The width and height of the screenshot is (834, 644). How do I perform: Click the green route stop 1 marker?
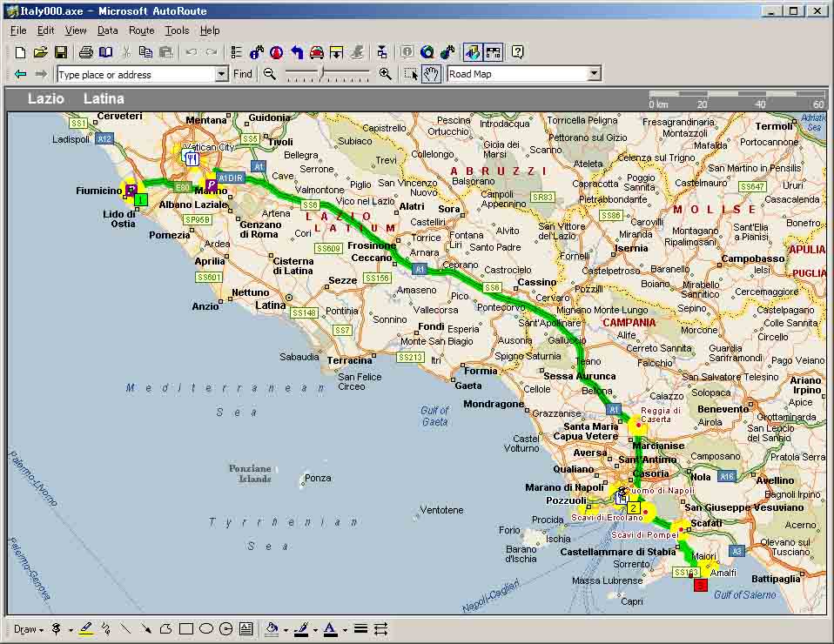[x=140, y=200]
